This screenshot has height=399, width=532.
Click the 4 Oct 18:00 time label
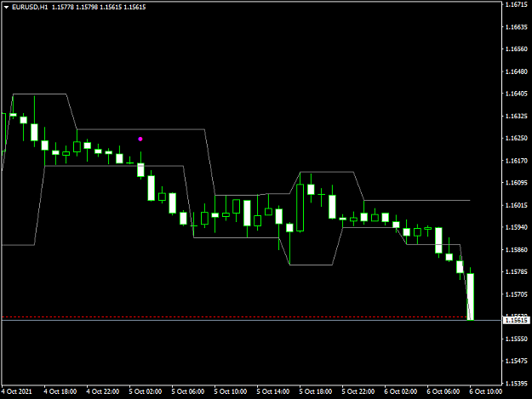[60, 391]
